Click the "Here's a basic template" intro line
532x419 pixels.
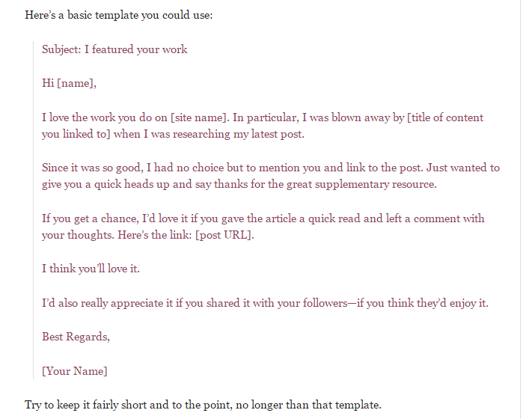point(118,15)
